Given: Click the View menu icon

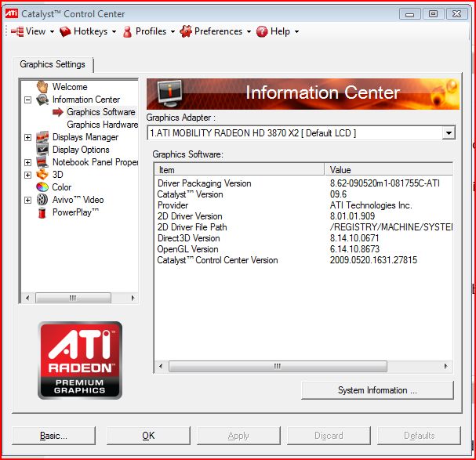Looking at the screenshot, I should click(x=17, y=31).
